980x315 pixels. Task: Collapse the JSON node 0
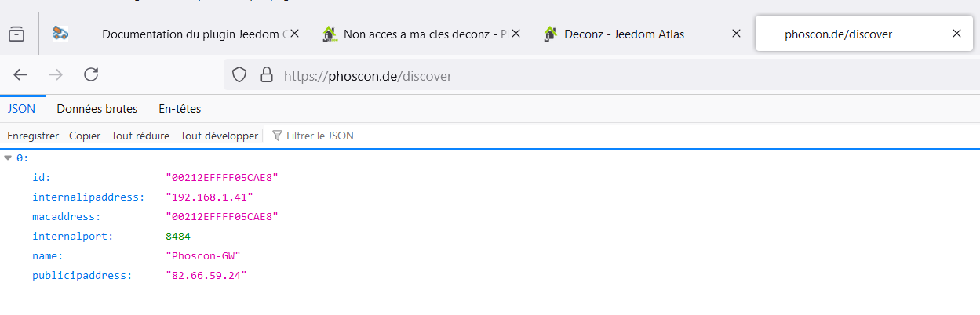(x=8, y=157)
